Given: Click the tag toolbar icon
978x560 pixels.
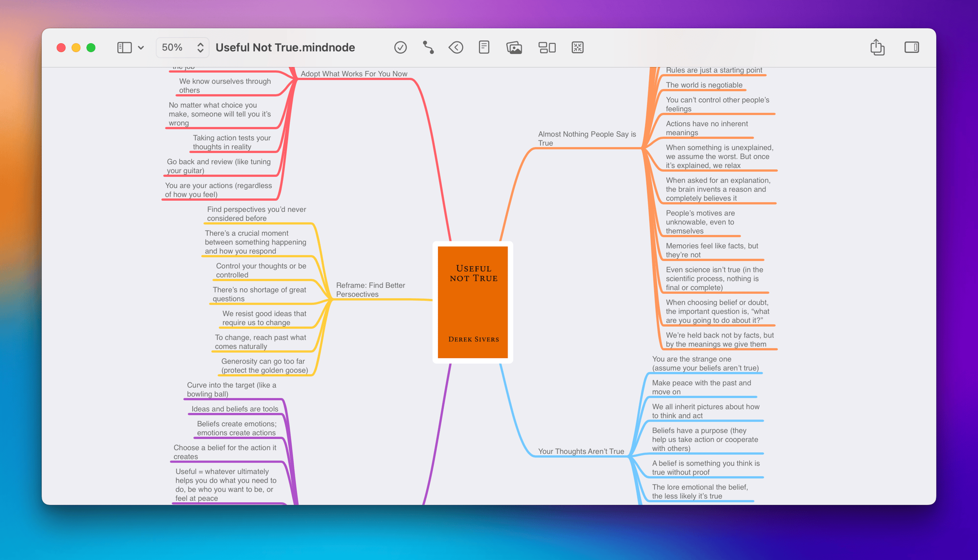Looking at the screenshot, I should point(456,48).
